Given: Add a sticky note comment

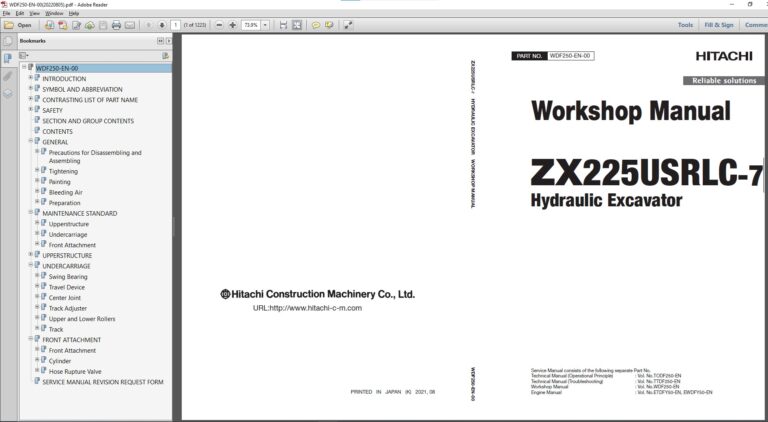Looking at the screenshot, I should (316, 25).
